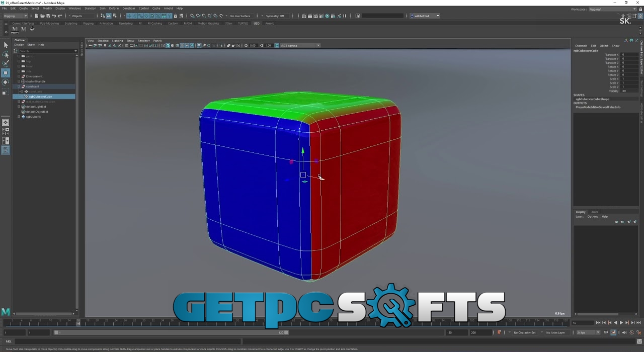This screenshot has height=352, width=644.
Task: Click the viewport exposure value field
Action: pyautogui.click(x=253, y=46)
